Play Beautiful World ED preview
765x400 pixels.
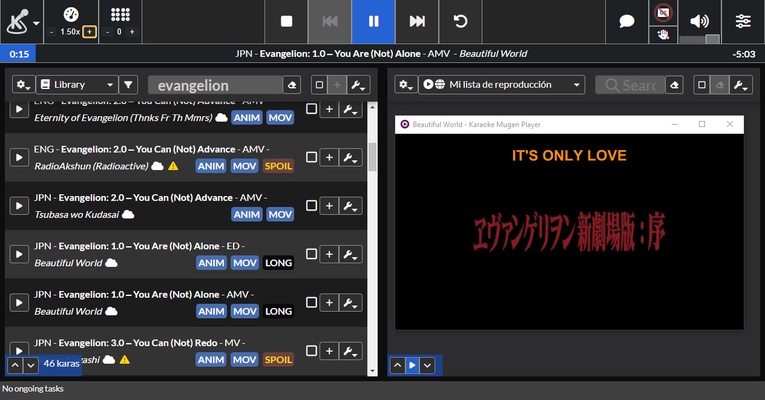click(19, 254)
